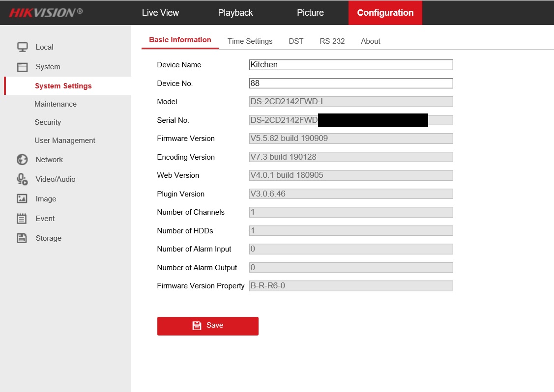Open Maintenance in the System submenu
The image size is (554, 392).
coord(56,104)
